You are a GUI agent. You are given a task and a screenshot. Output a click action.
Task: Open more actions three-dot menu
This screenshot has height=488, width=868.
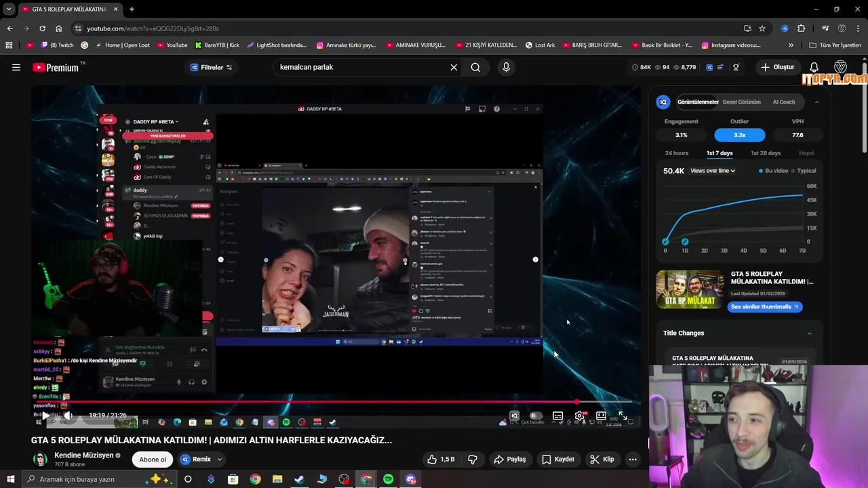[x=633, y=459]
